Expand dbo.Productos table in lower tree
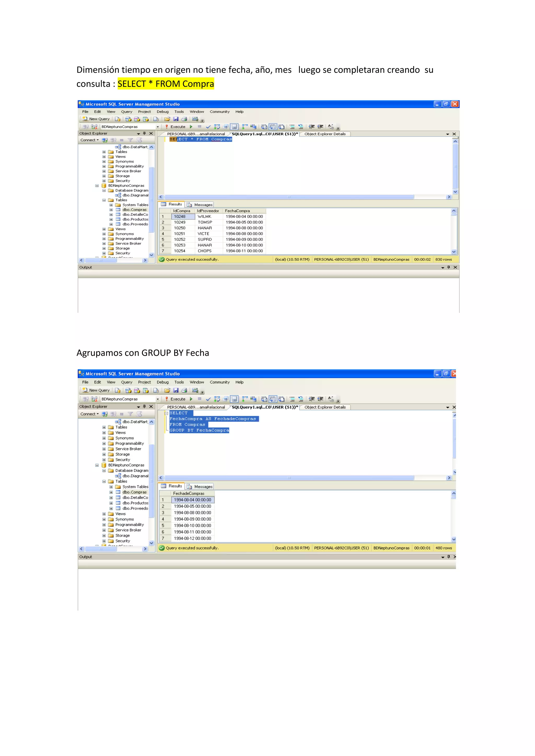The height and width of the screenshot is (756, 535). 111,503
